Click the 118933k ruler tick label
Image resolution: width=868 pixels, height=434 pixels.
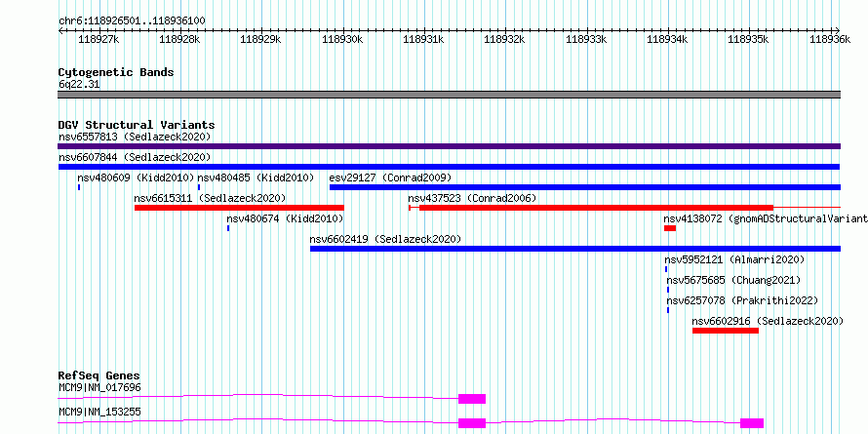point(586,39)
